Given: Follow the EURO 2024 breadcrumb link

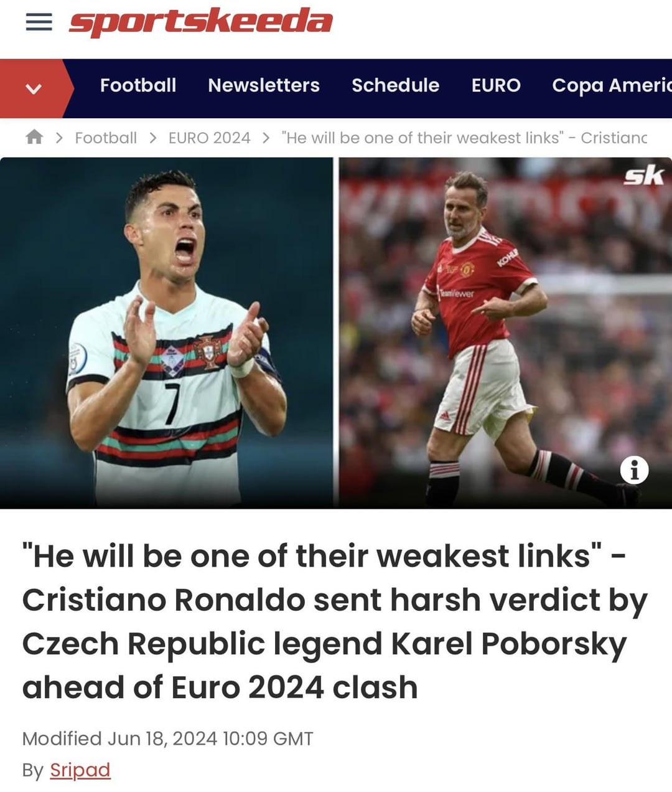Looking at the screenshot, I should tap(209, 138).
